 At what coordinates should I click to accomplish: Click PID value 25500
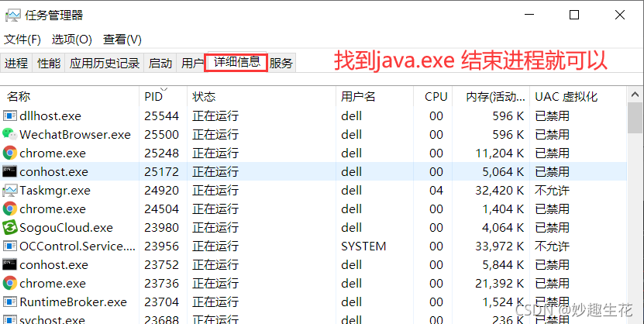coord(161,134)
